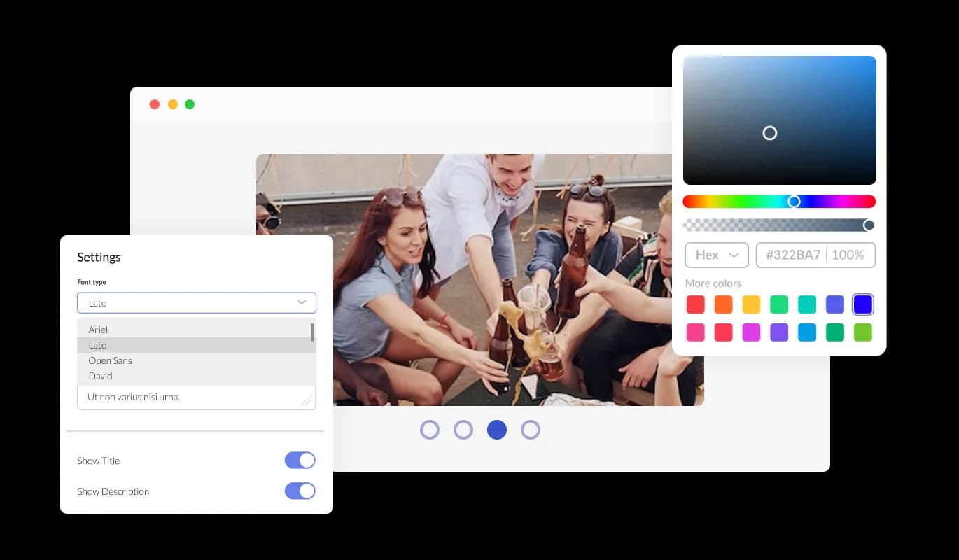Screen dimensions: 959x560
Task: Pick the red swatch in More colors
Action: (695, 304)
